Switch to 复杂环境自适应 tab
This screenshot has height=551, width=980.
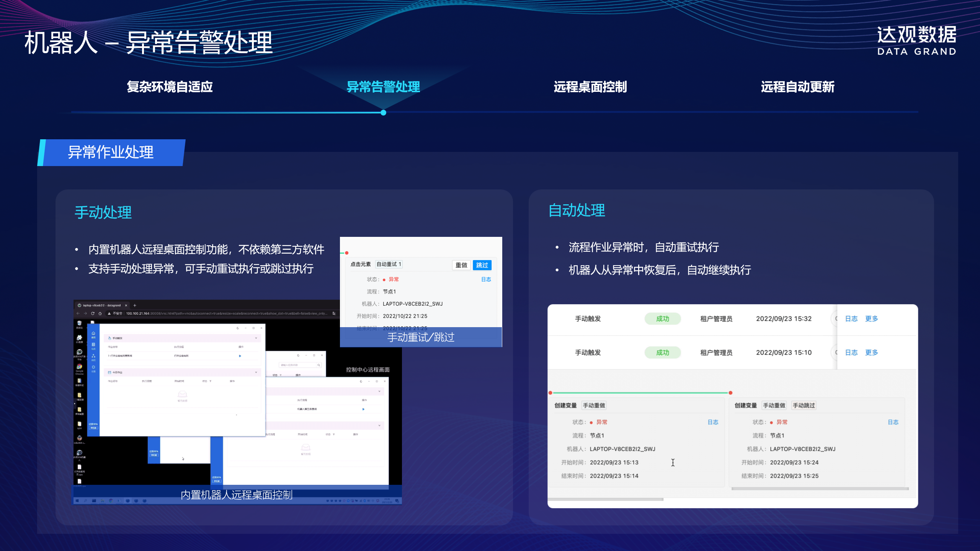[x=170, y=87]
